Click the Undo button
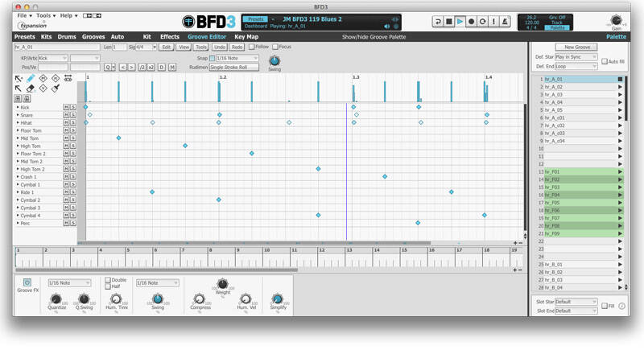 point(219,47)
